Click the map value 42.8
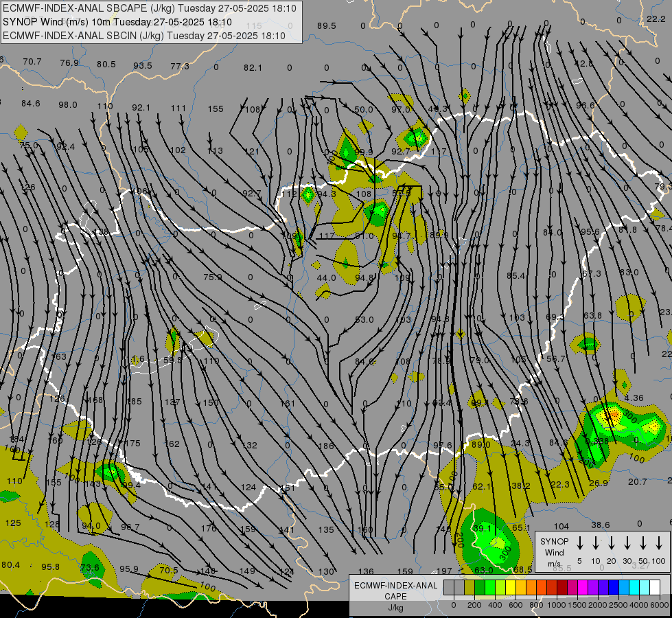Image resolution: width=672 pixels, height=618 pixels. point(583,63)
